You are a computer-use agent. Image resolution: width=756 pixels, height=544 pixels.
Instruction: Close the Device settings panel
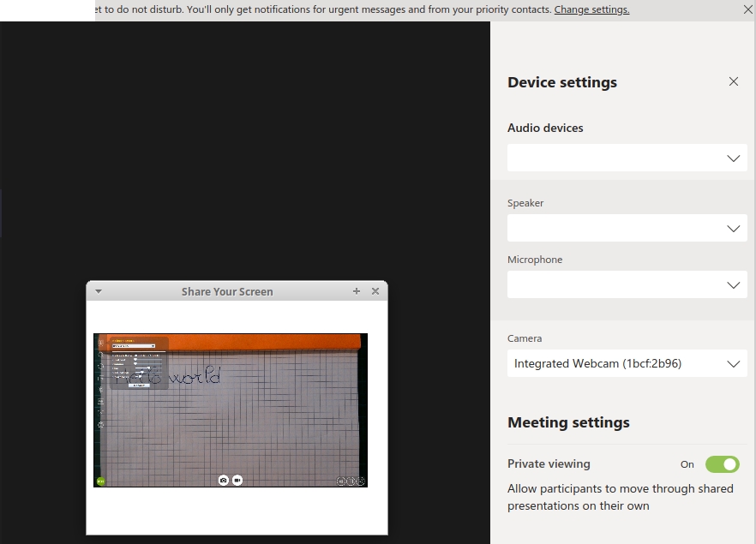(x=733, y=81)
